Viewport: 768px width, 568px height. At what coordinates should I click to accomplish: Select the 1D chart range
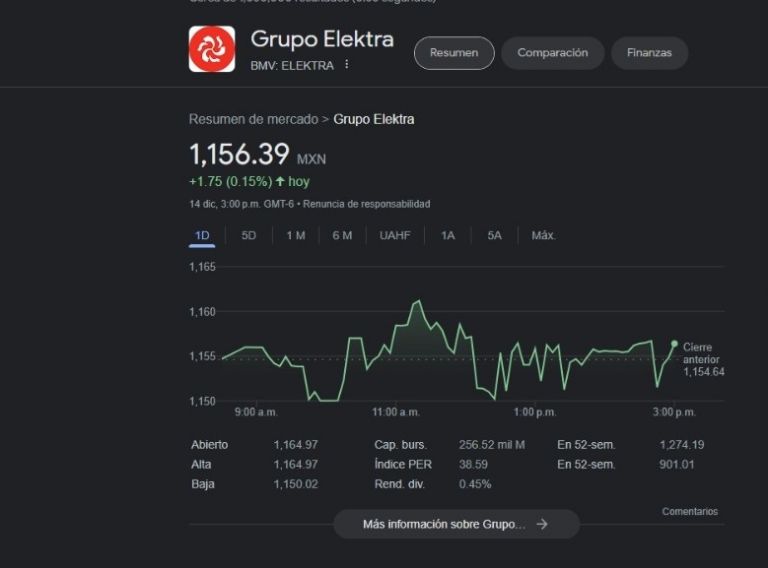point(202,236)
